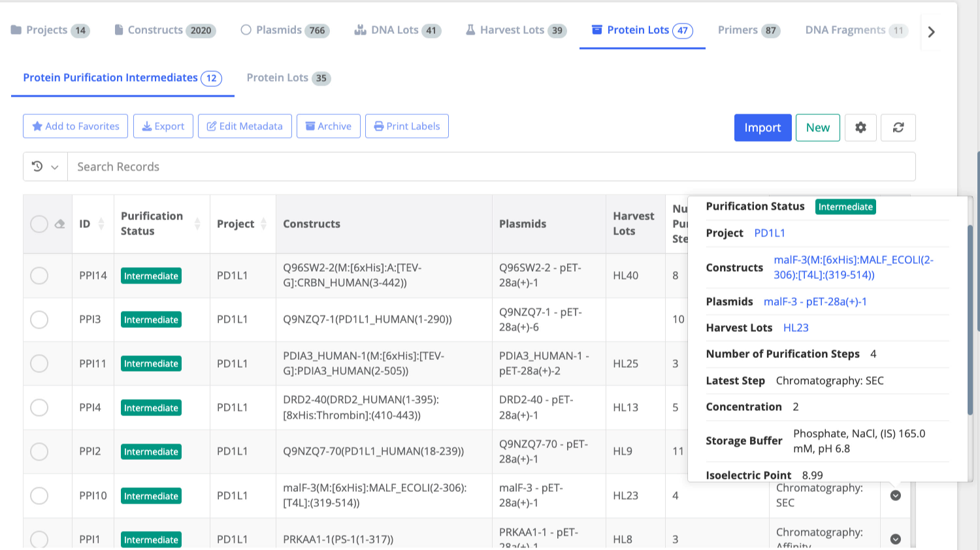Collapse the PPI10 details with its chevron
The height and width of the screenshot is (550, 980).
pos(895,496)
